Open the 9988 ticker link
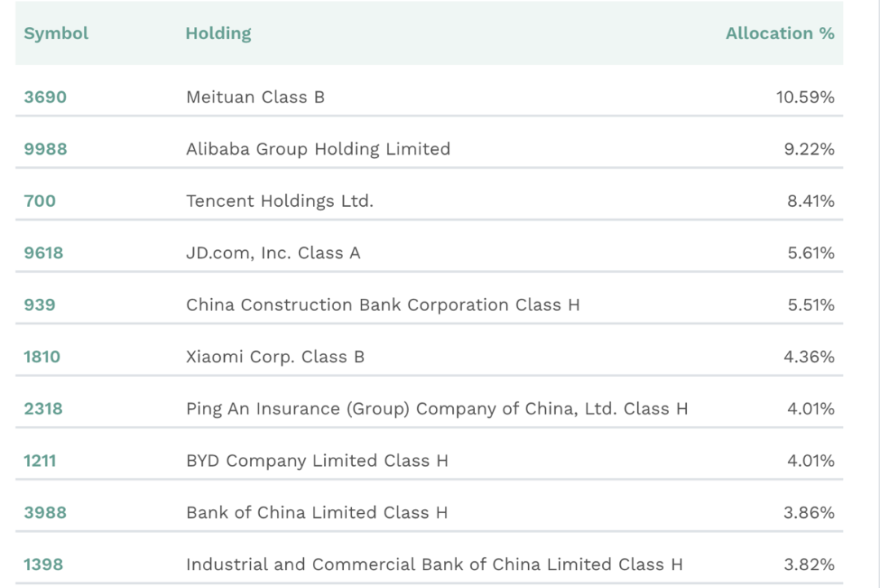Viewport: 880px width, 588px height. 45,149
